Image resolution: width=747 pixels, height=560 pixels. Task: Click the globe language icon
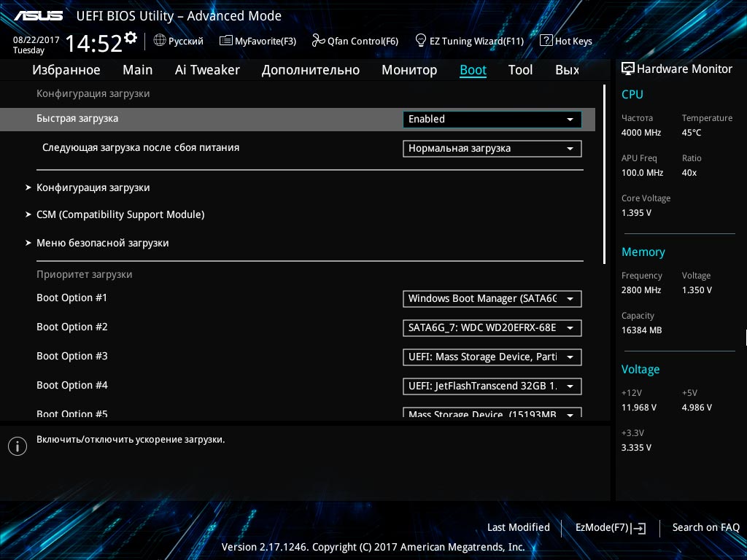160,41
